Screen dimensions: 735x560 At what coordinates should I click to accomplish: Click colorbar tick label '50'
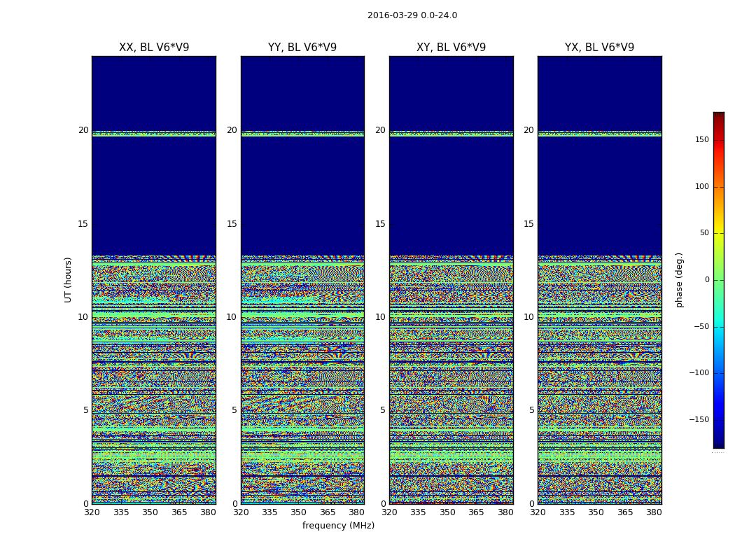coord(704,233)
